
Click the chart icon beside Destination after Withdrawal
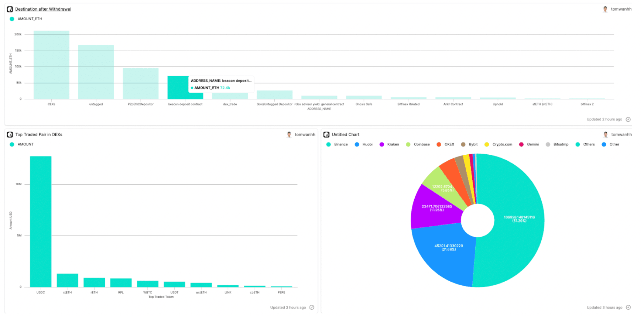10,9
